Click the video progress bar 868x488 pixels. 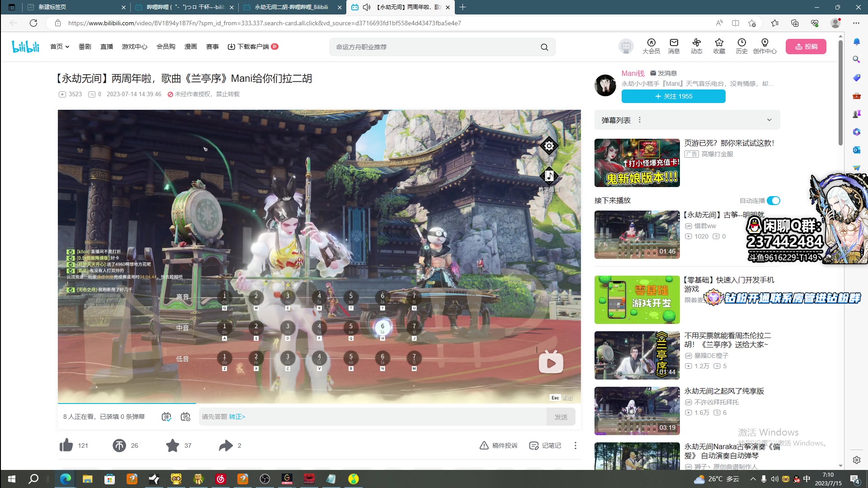[319, 403]
